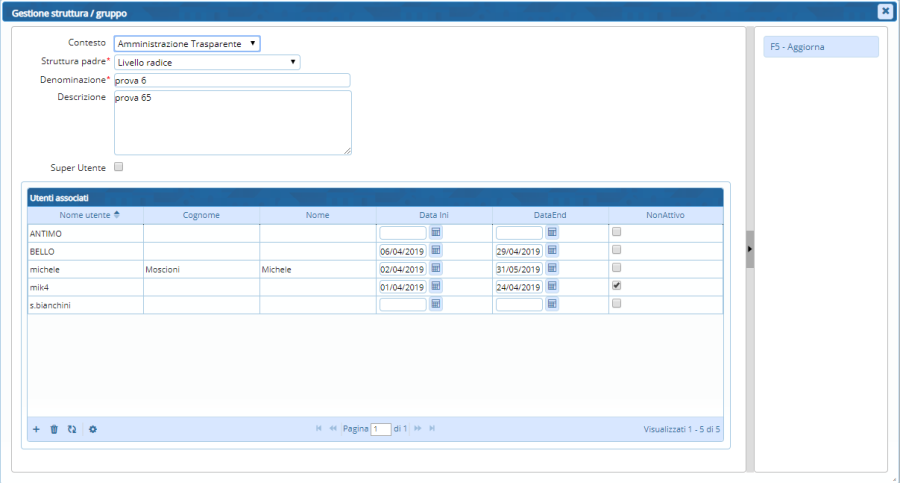Uncheck NonAttivo for user mik4
This screenshot has width=900, height=483.
point(617,285)
